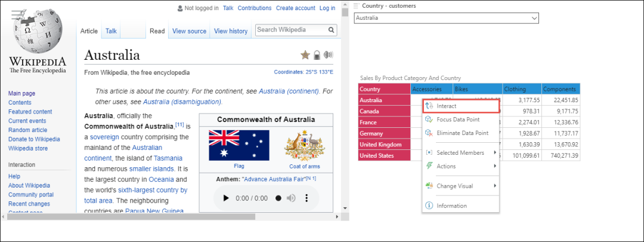Open the audio player three-dot menu
644x242 pixels.
(306, 198)
